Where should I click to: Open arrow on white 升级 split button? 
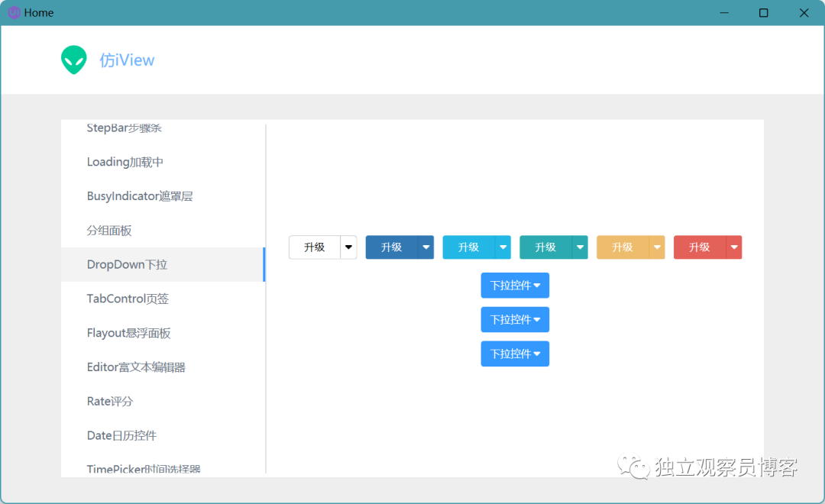348,247
